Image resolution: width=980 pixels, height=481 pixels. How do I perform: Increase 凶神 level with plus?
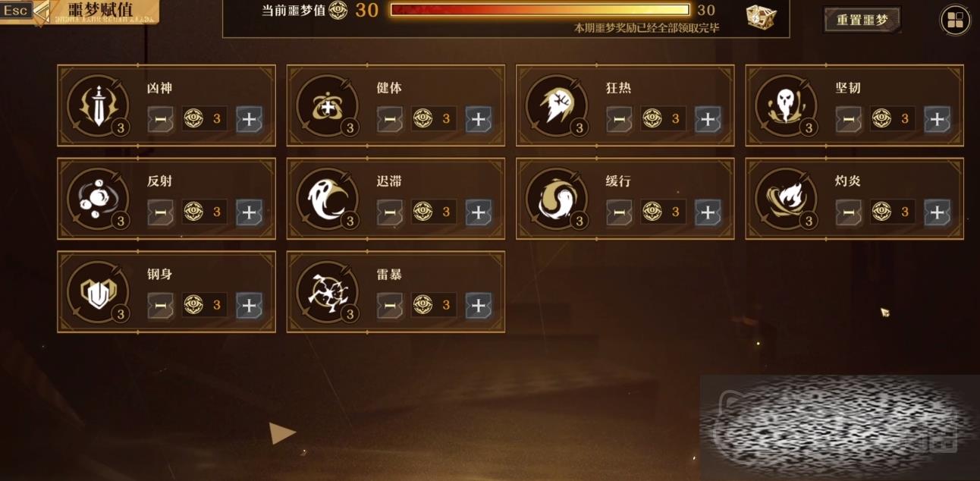tap(249, 119)
